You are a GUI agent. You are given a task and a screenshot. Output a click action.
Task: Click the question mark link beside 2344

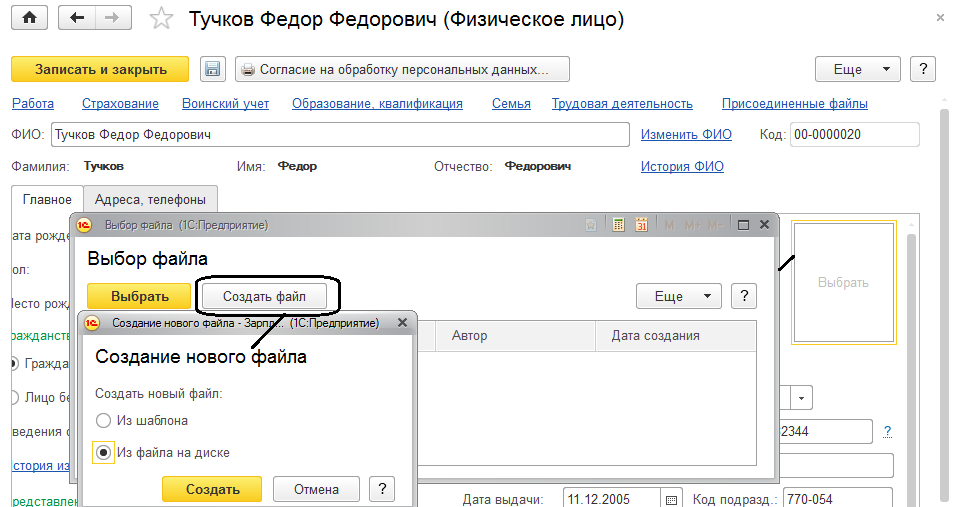887,432
